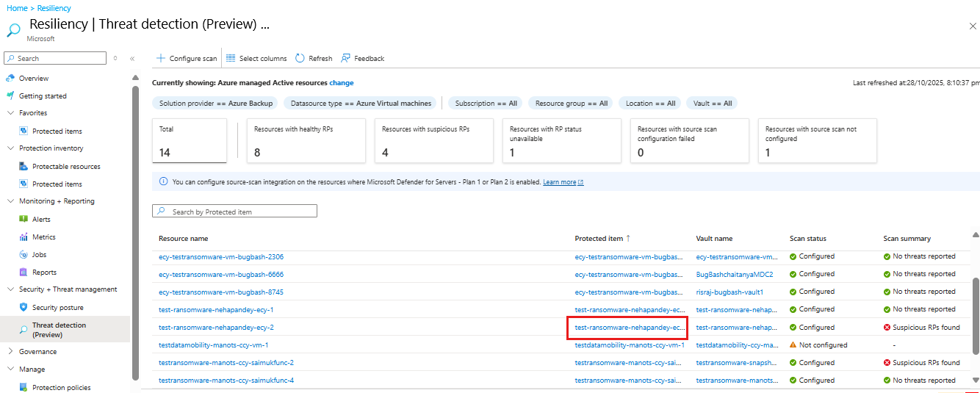Open resource testransomware-manots-ccy-saimukfunc-4
Screen dimensions: 980x393
[x=226, y=380]
